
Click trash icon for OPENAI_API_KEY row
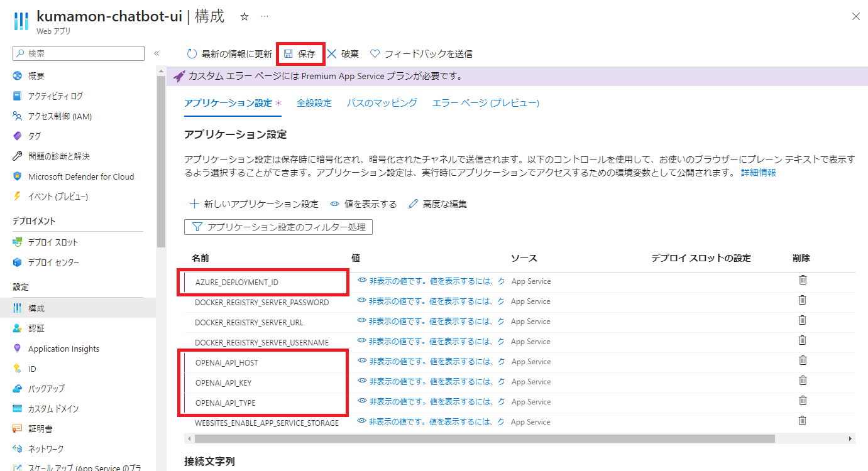802,381
